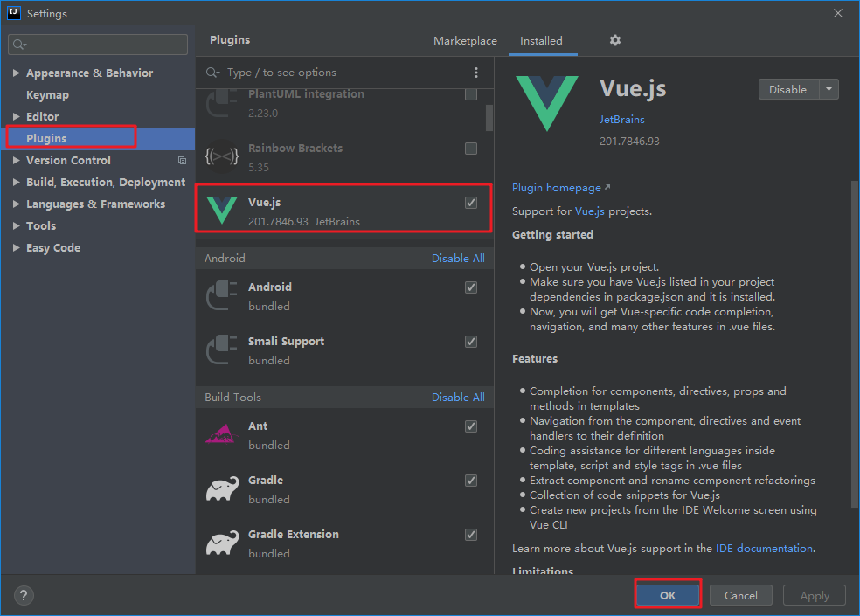The width and height of the screenshot is (860, 616).
Task: Expand the Easy Code tree arrow
Action: click(17, 248)
